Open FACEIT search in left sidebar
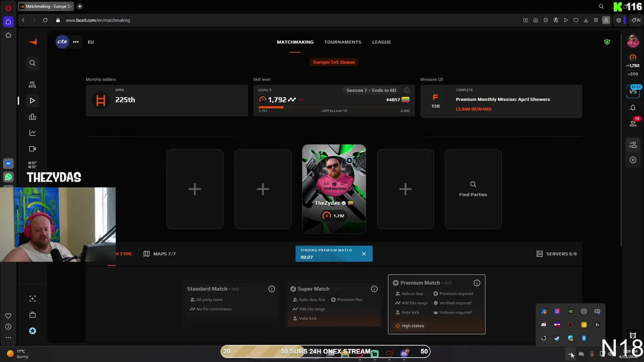The height and width of the screenshot is (362, 644). tap(32, 63)
